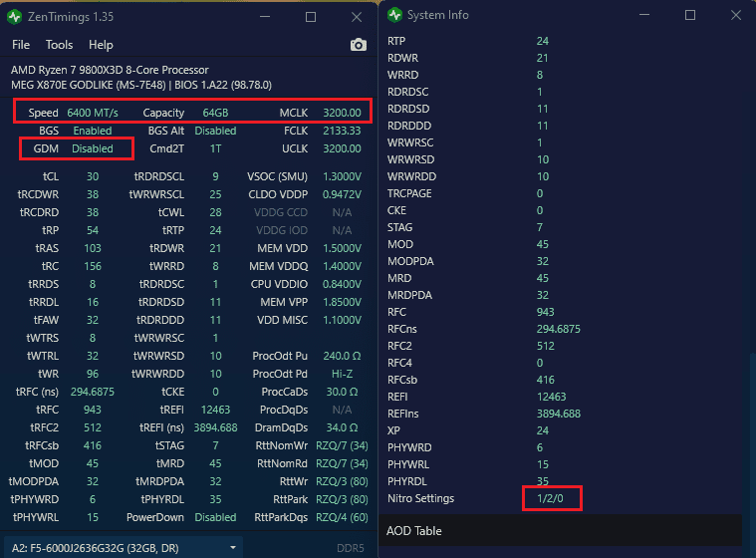Open the File menu
This screenshot has width=756, height=558.
pos(21,45)
